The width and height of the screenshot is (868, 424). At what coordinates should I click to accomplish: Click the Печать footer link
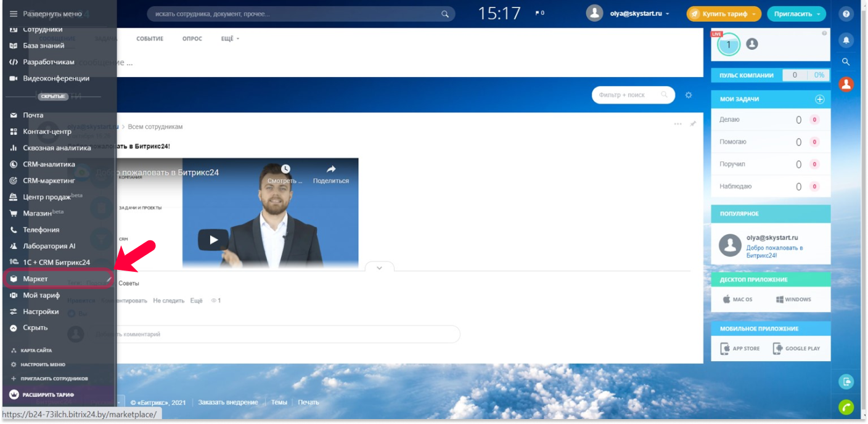308,402
